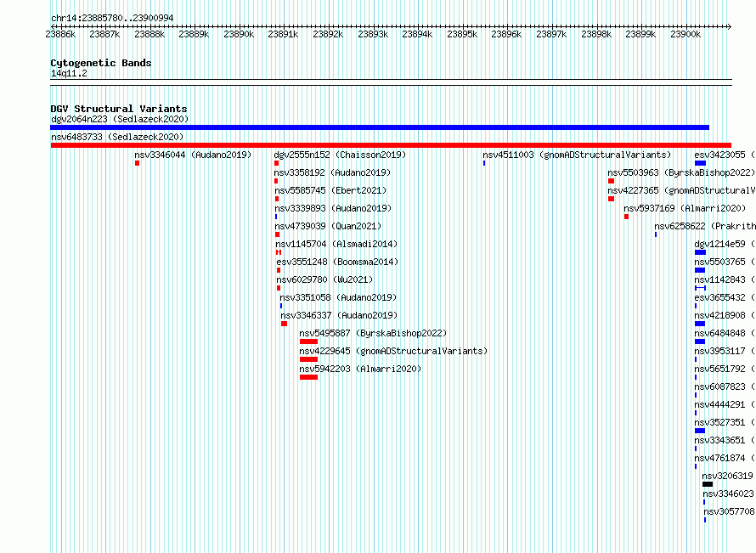Click the nsv5651792 variant label

(725, 369)
